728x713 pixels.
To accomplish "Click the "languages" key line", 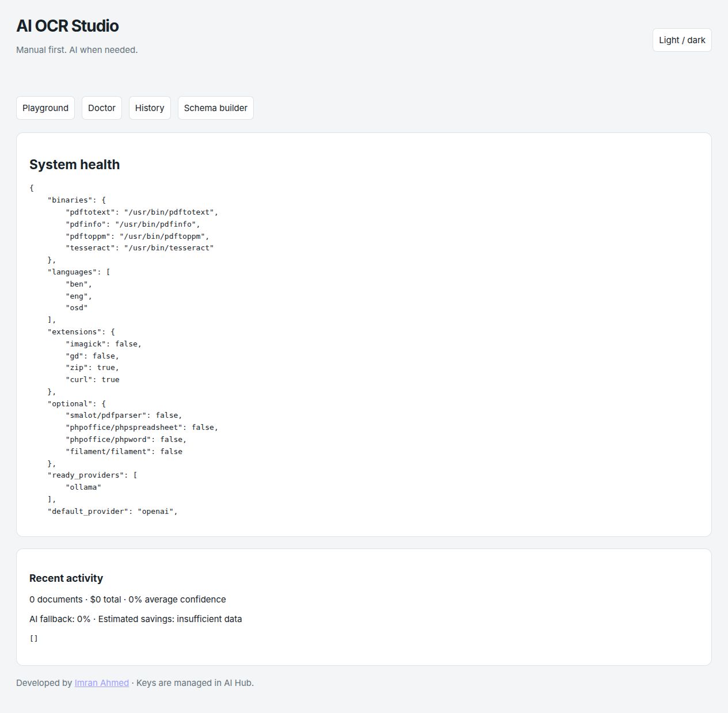I will point(79,272).
